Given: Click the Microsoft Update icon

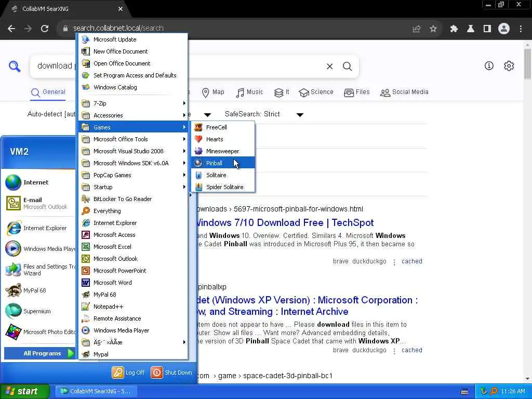Looking at the screenshot, I should click(86, 39).
